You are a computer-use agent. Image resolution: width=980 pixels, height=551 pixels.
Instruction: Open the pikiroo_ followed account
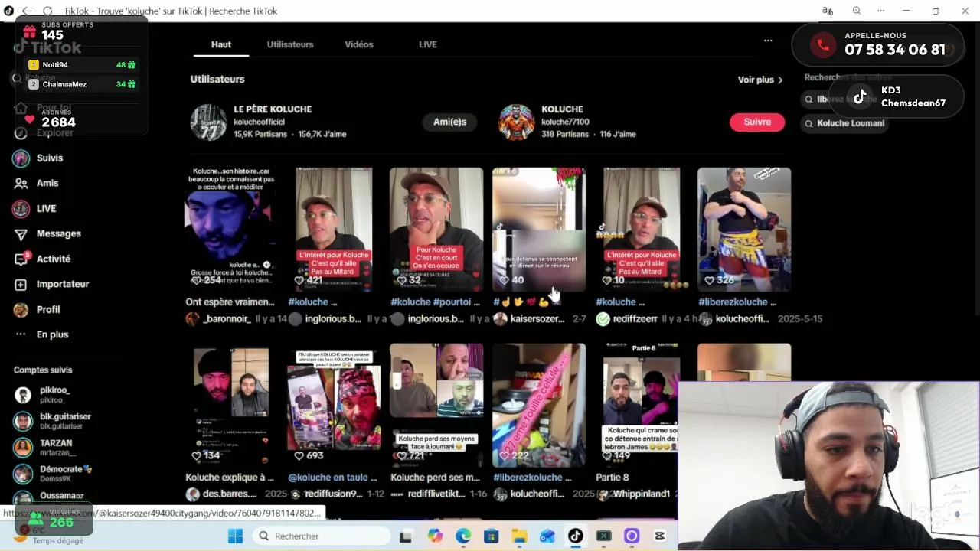tap(54, 394)
